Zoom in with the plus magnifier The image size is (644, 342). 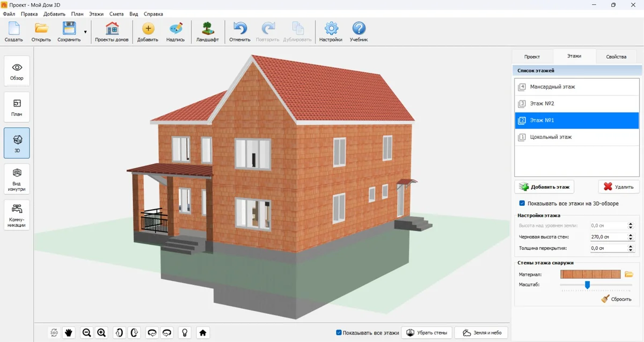pyautogui.click(x=101, y=332)
